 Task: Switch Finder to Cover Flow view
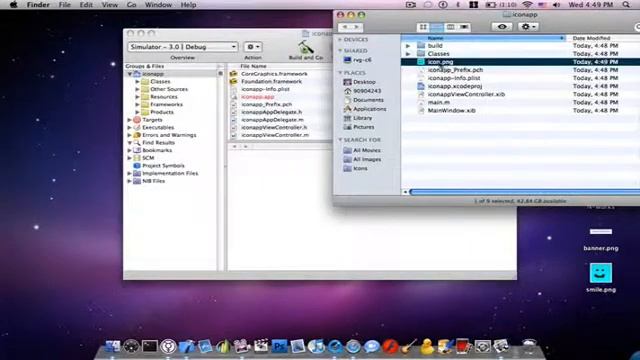464,27
